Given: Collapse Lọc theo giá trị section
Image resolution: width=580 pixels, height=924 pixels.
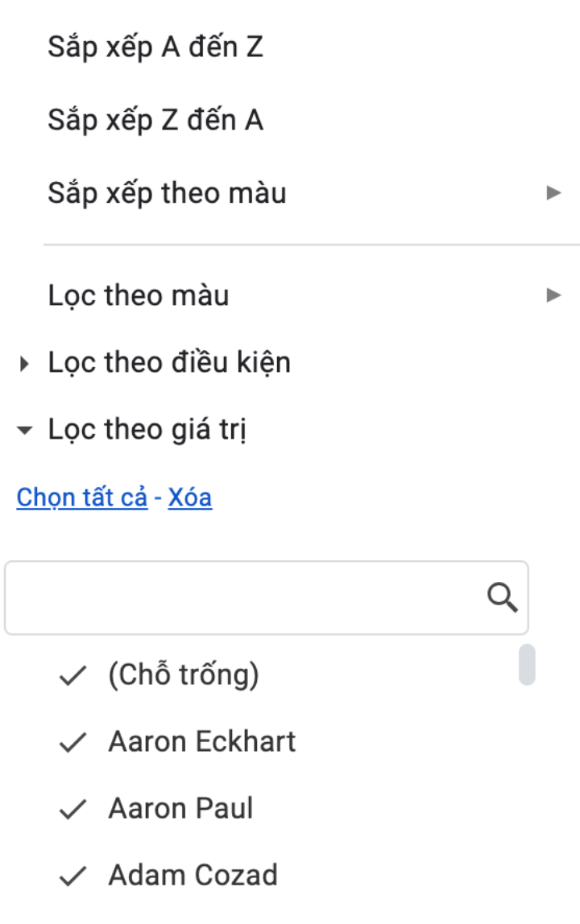Looking at the screenshot, I should tap(25, 431).
